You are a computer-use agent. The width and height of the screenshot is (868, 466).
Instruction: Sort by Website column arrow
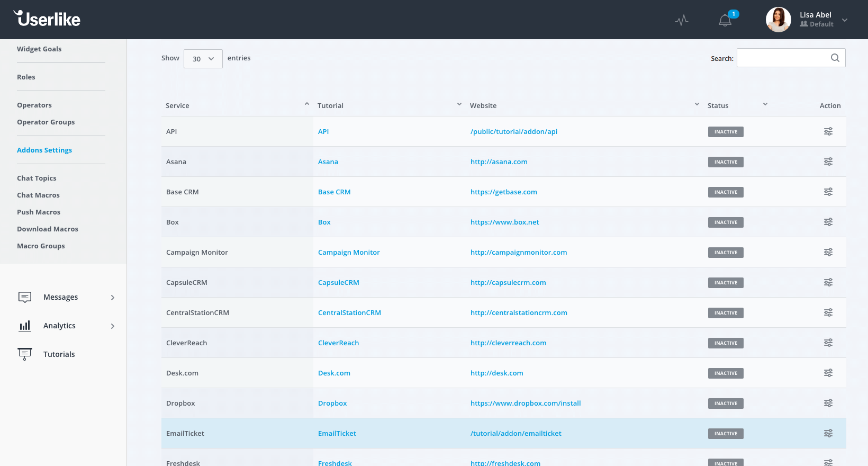697,104
